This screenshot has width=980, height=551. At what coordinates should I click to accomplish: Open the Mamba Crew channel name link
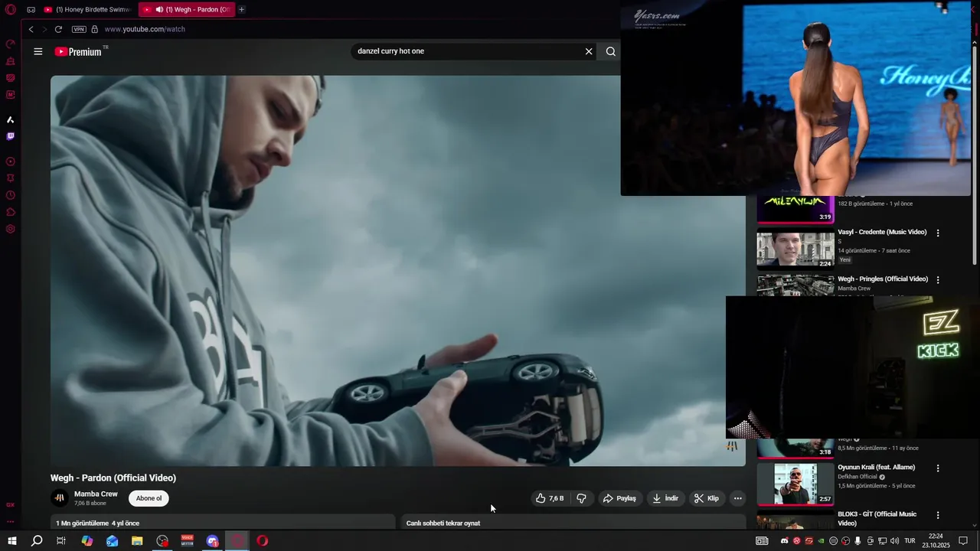[x=96, y=494]
